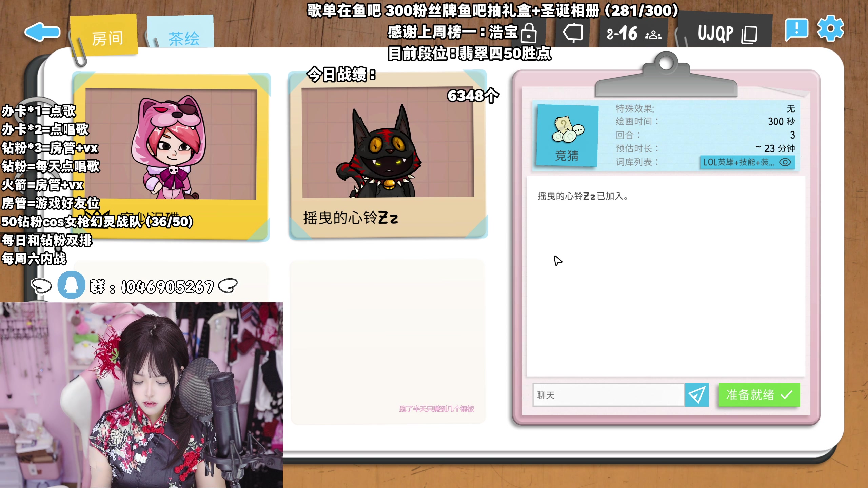Open the speech bubble icon in top bar
868x488 pixels.
click(572, 33)
